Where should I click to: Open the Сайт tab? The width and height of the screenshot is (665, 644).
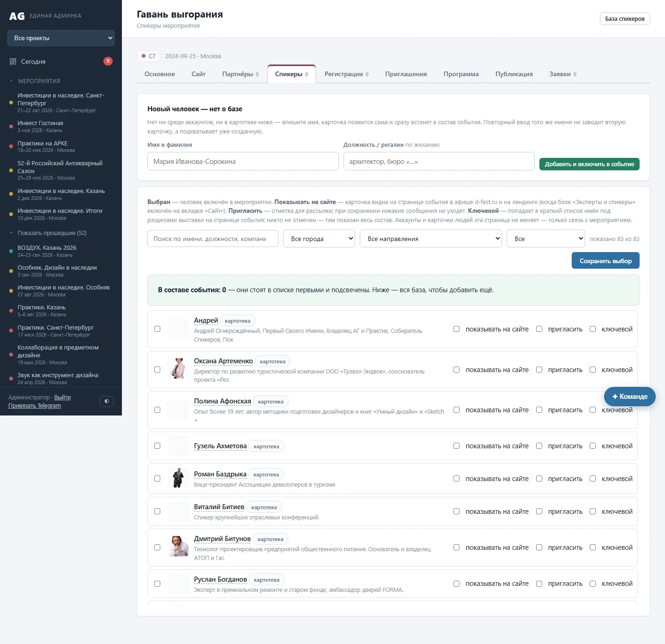tap(199, 74)
